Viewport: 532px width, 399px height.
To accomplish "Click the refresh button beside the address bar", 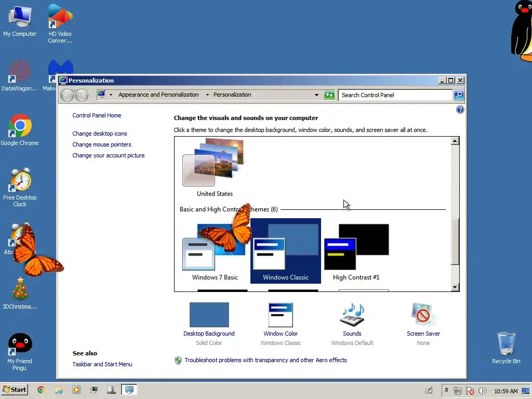I will point(329,95).
